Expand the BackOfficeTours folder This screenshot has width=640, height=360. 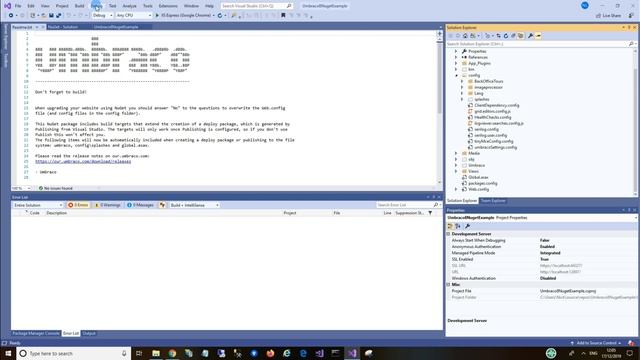(x=462, y=81)
